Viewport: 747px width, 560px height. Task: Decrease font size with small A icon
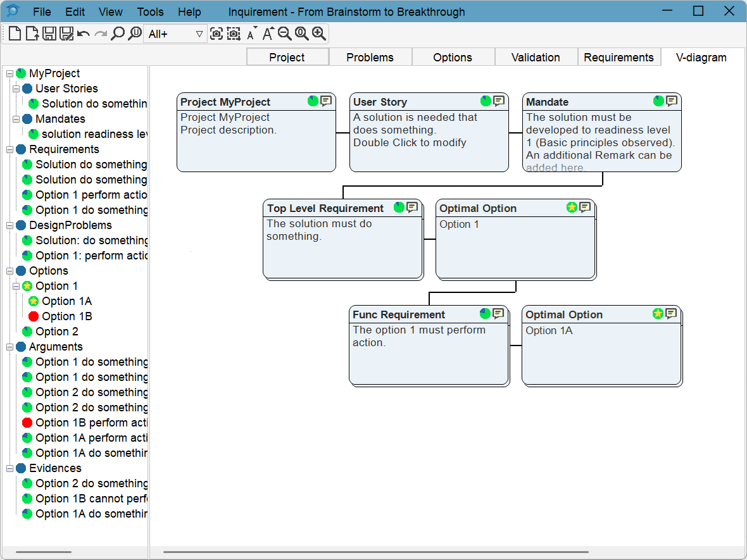pyautogui.click(x=251, y=34)
